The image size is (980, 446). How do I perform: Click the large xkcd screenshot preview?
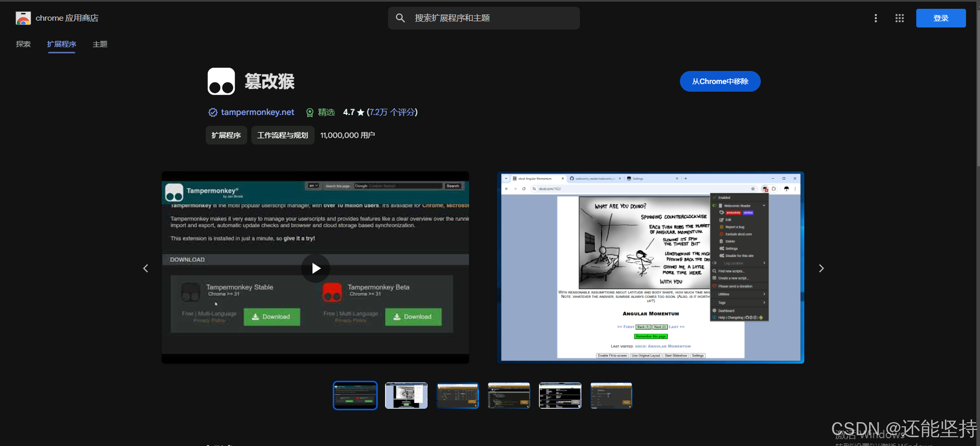point(650,267)
